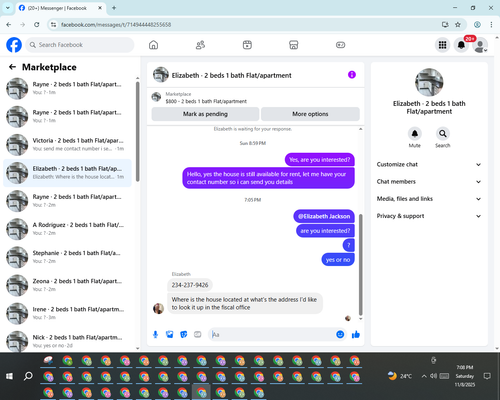The image size is (500, 400).
Task: Open notifications bell with 20+ badge
Action: (461, 45)
